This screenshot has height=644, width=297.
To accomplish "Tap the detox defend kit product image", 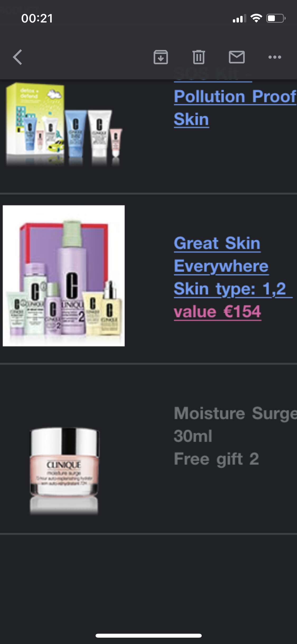I will click(64, 124).
